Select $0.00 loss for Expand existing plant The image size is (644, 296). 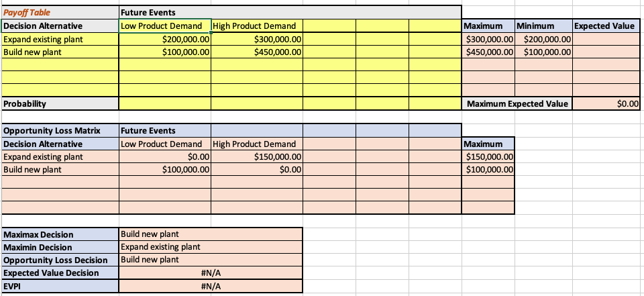pyautogui.click(x=165, y=156)
